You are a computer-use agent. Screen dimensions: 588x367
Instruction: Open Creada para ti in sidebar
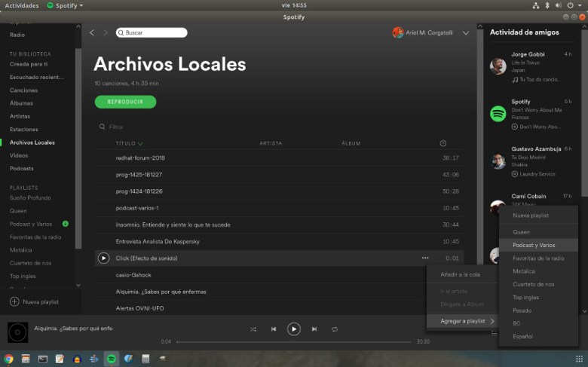tap(29, 64)
